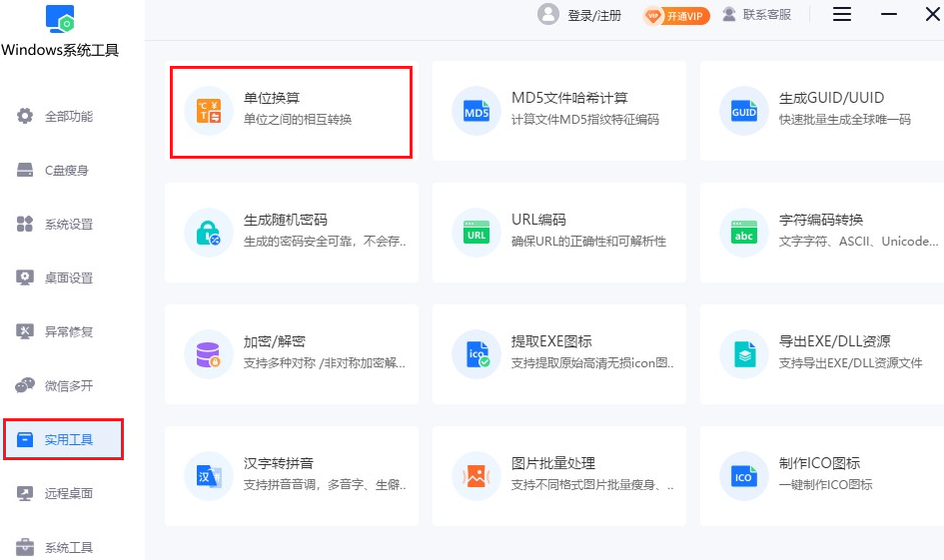Click the 提取EXE图标 ico icon
This screenshot has height=560, width=944.
pos(476,353)
